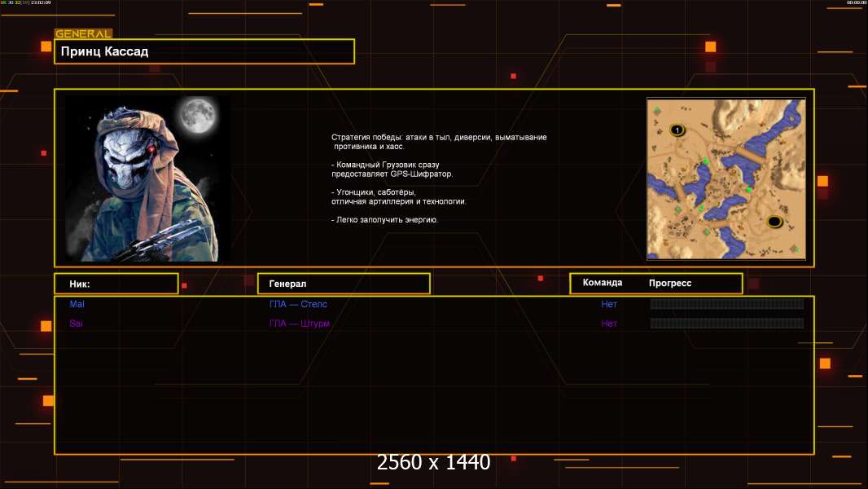Click start position 1 marker on minimap
This screenshot has height=489, width=868.
point(677,130)
